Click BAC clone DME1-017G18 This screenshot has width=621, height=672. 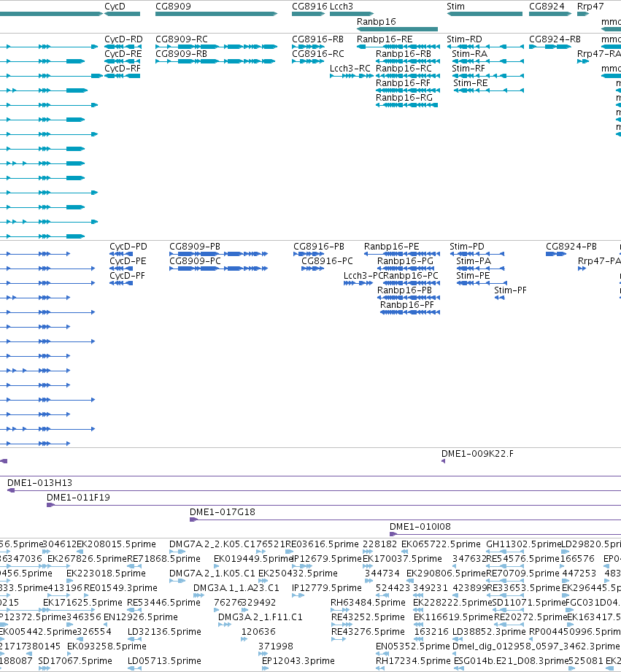coord(223,512)
